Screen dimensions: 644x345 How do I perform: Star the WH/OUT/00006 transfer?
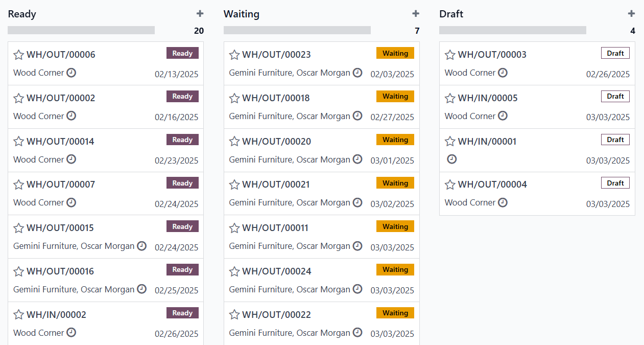tap(19, 55)
